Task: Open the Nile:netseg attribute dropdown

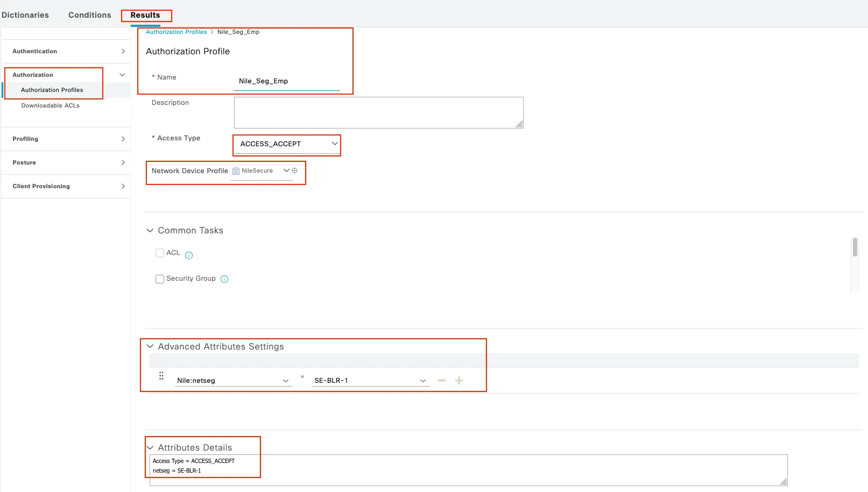Action: click(234, 381)
